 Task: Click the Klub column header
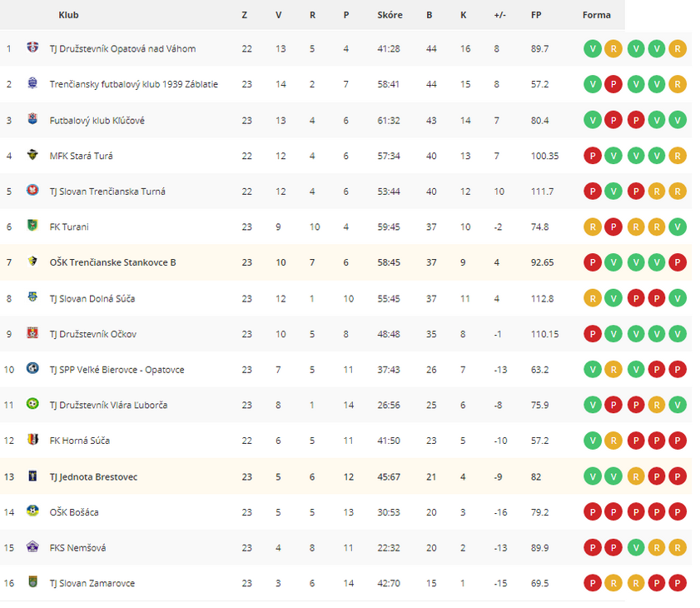[68, 15]
